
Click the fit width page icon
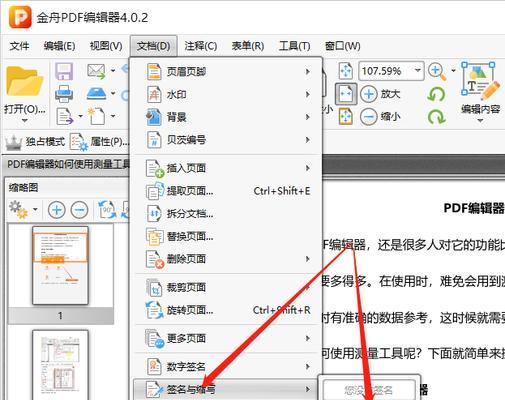click(346, 94)
